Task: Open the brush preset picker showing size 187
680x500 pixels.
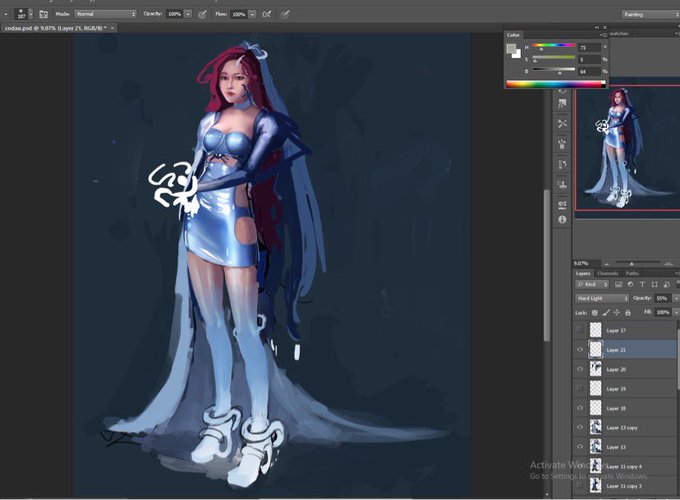Action: click(23, 14)
